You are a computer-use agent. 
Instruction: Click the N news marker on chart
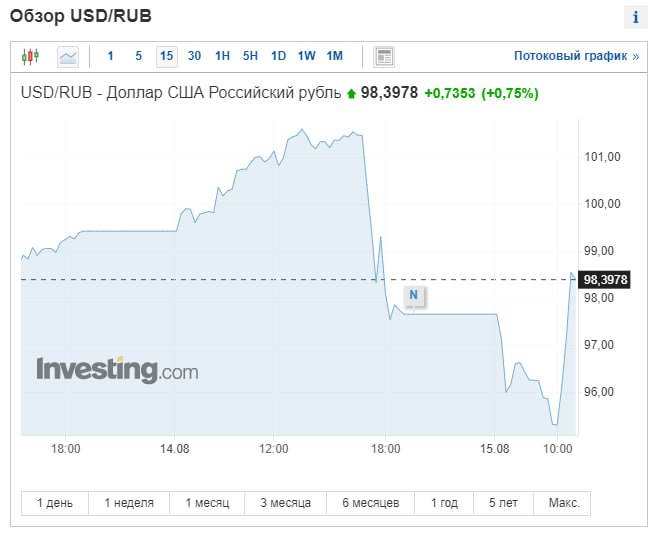[414, 295]
